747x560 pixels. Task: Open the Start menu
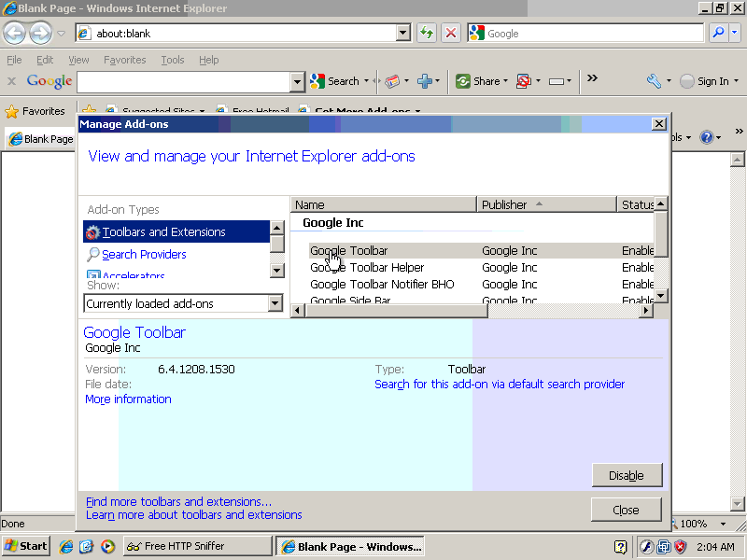[27, 546]
